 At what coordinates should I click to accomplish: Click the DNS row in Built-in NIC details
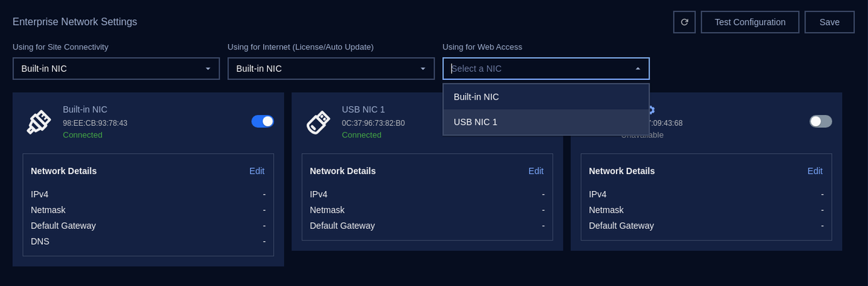click(148, 241)
